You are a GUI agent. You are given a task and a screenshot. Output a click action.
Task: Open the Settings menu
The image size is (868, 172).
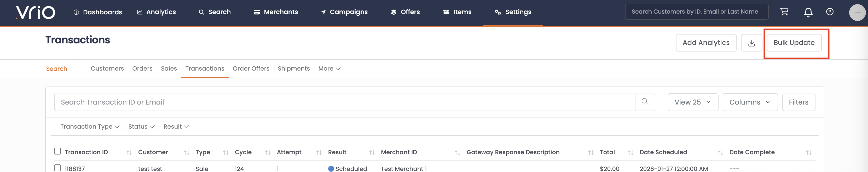click(x=513, y=12)
